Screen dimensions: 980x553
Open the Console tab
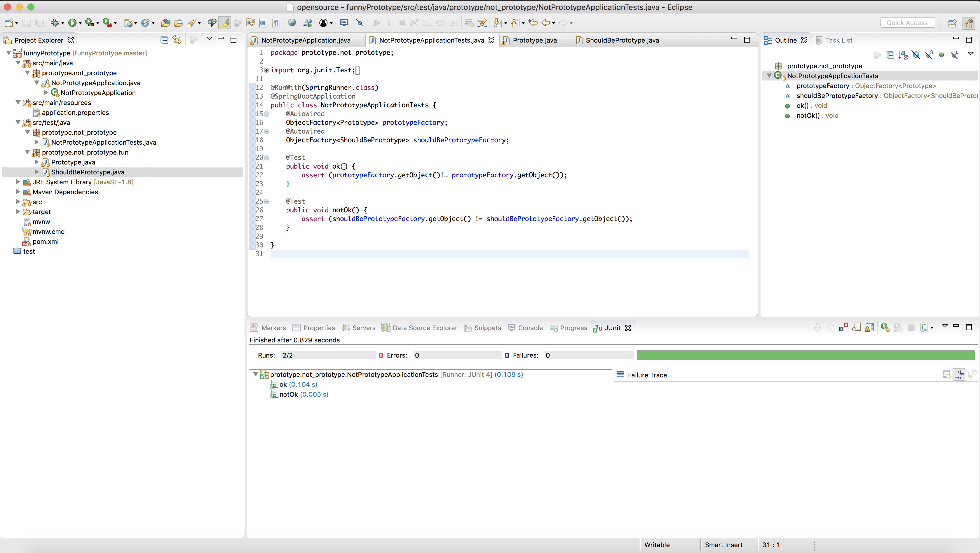[x=530, y=328]
